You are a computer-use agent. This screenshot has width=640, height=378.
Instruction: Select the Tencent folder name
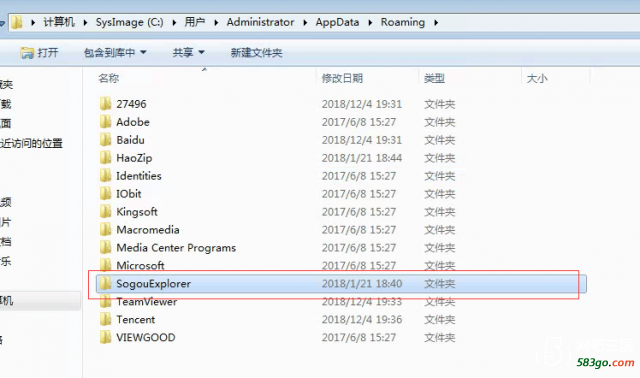pyautogui.click(x=136, y=319)
